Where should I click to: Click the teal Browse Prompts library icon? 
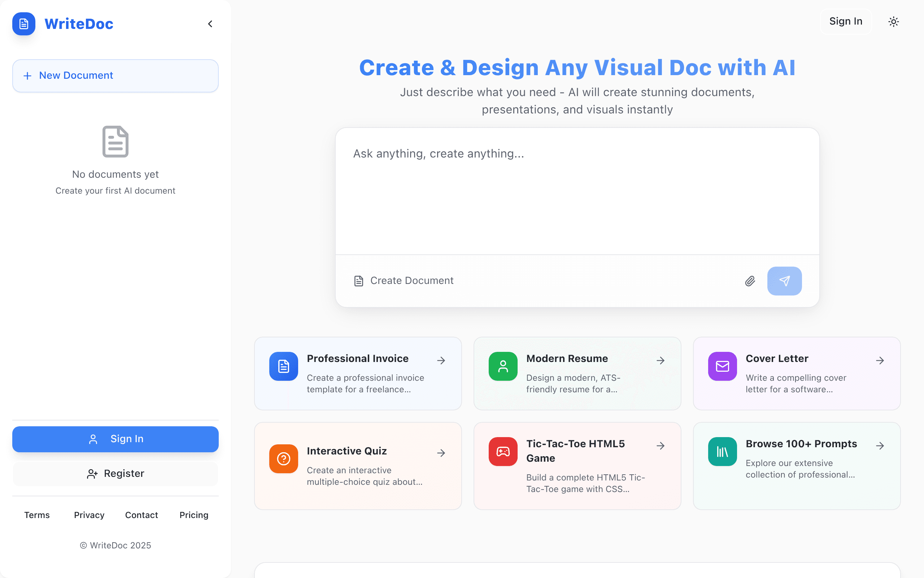[722, 452]
